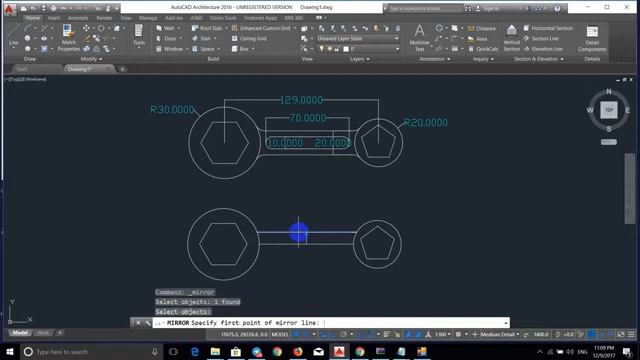Click Enhanced Custom Grid tool

pos(261,28)
